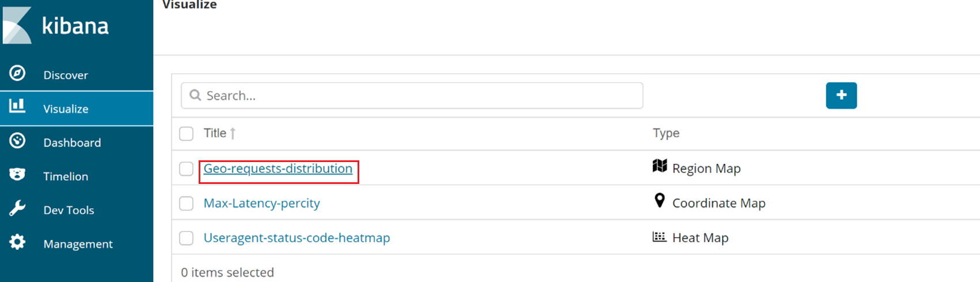Click the Heat Map grid icon

[x=659, y=236]
